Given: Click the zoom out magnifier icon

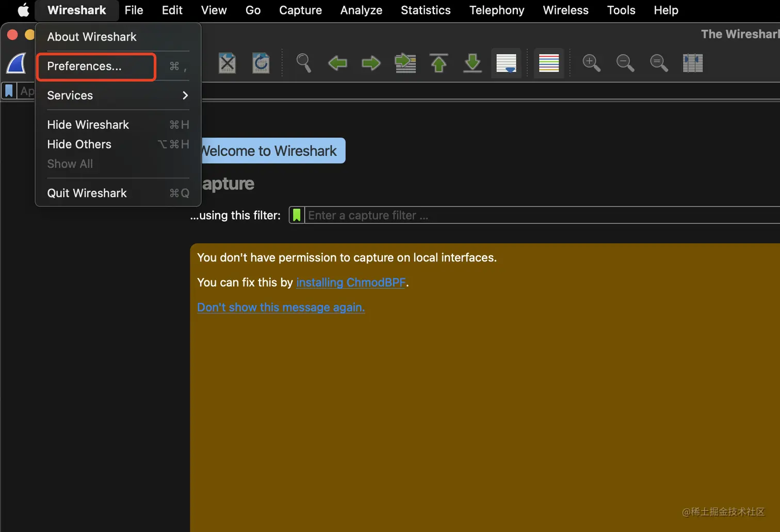Looking at the screenshot, I should pos(625,63).
